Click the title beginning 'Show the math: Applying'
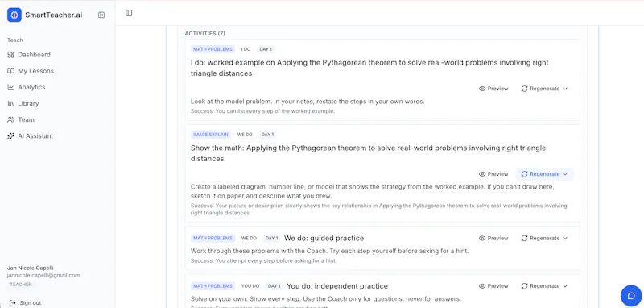The image size is (644, 308). click(368, 153)
